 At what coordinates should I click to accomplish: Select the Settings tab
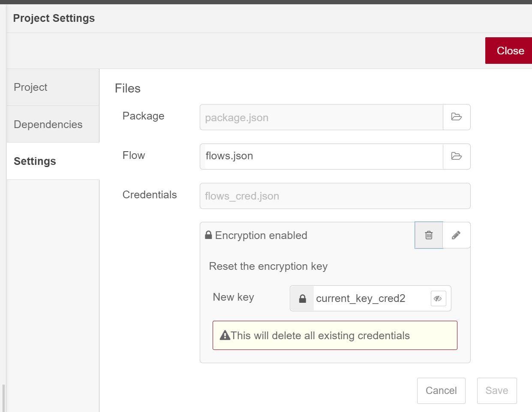35,161
